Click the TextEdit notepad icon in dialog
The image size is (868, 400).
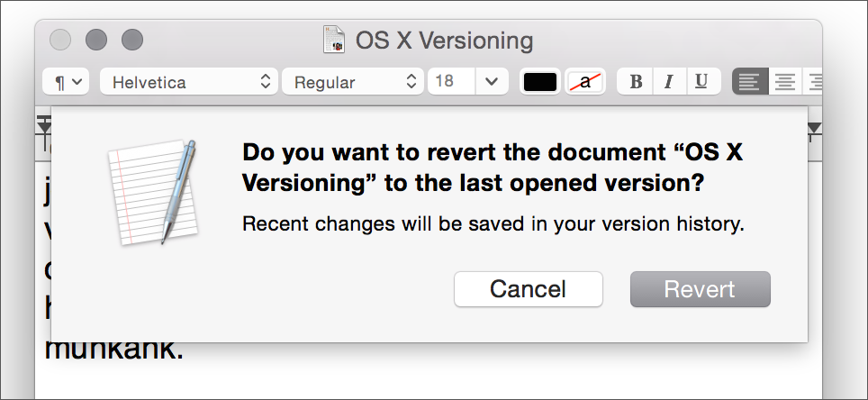pos(152,192)
